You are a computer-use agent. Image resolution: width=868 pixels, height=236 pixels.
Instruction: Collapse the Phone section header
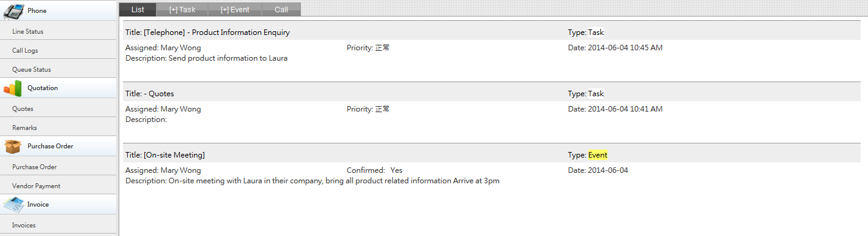[x=58, y=10]
